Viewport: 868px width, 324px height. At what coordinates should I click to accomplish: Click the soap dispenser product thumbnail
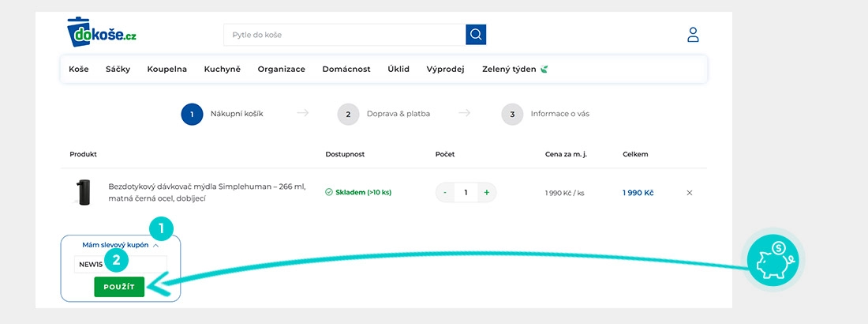tap(84, 193)
